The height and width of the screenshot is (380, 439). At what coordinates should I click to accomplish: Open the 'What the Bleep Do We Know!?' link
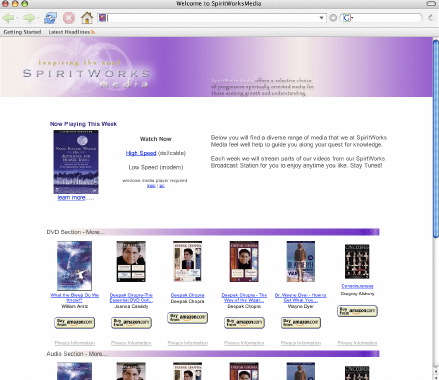coord(74,298)
